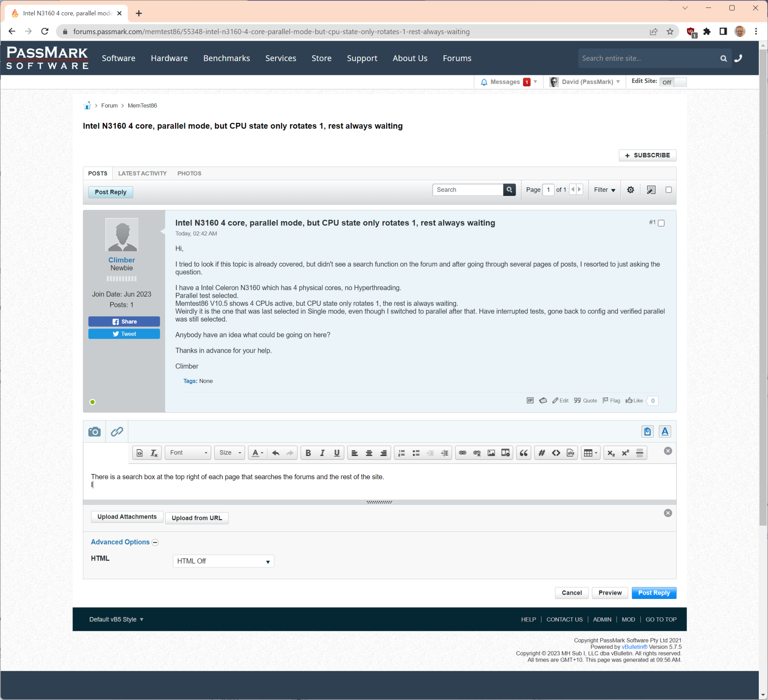
Task: Open the text color dropdown
Action: pos(257,453)
